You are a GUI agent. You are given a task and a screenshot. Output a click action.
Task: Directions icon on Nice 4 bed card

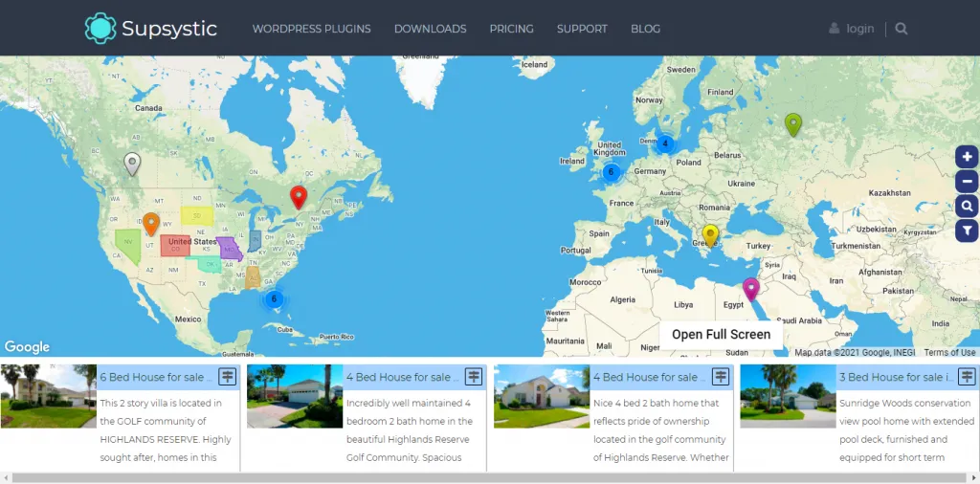pyautogui.click(x=721, y=377)
